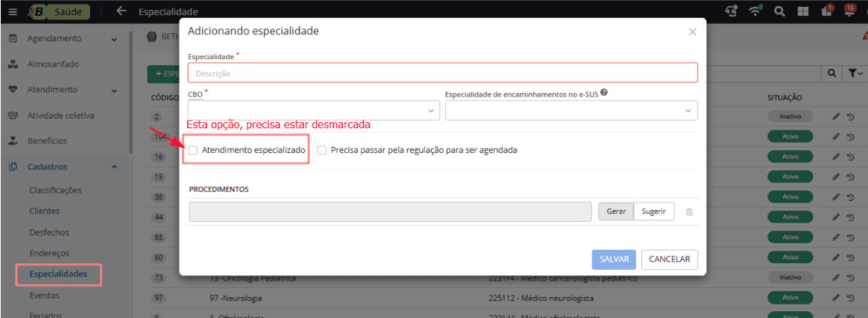Select Clientes under Cadastros
Image resolution: width=868 pixels, height=318 pixels.
[x=44, y=211]
